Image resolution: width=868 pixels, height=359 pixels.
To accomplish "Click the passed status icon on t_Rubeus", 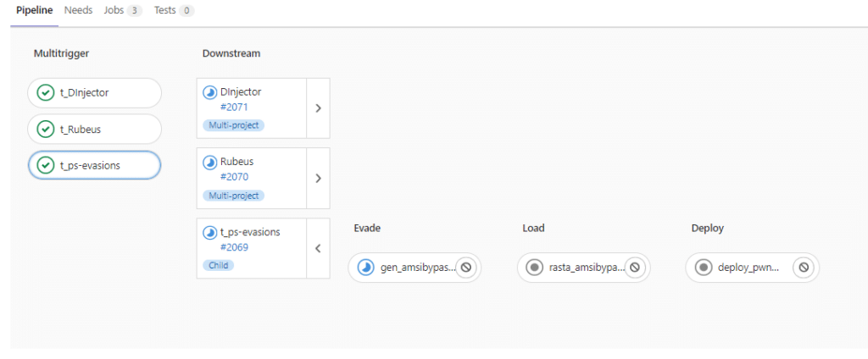I will [x=46, y=129].
